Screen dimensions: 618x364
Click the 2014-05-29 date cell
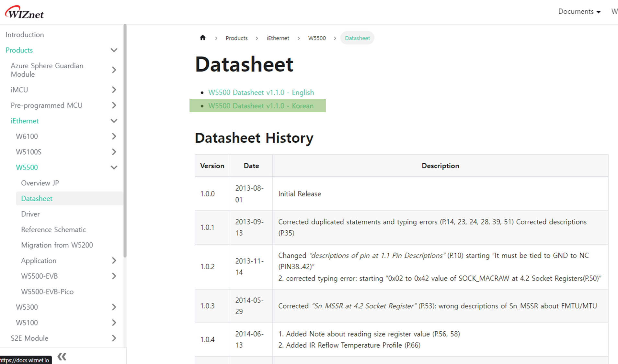coord(251,306)
